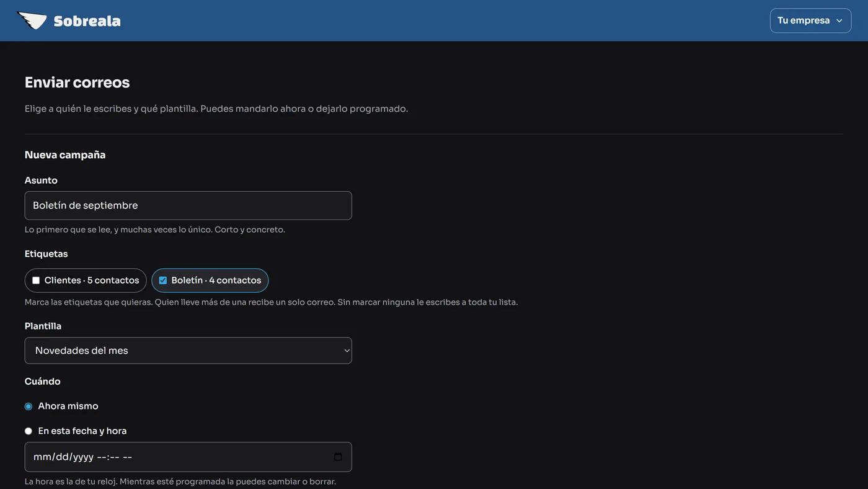Click the Sobreala wing logo icon
The height and width of the screenshot is (489, 868).
click(x=32, y=20)
